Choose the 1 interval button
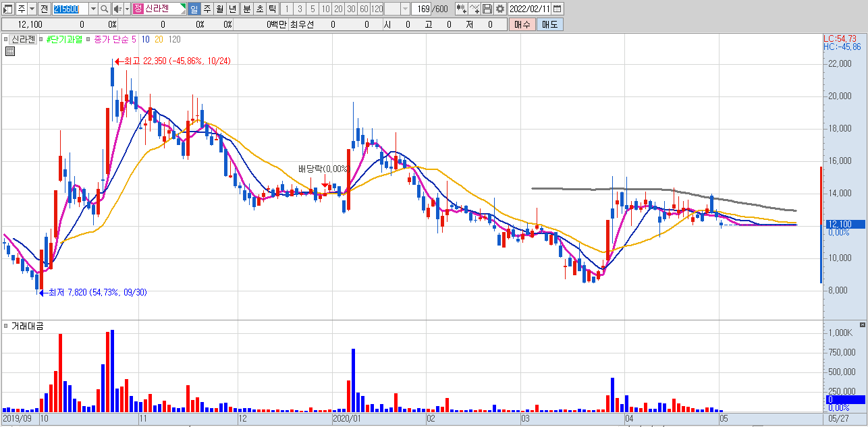This screenshot has width=868, height=427. (x=287, y=9)
